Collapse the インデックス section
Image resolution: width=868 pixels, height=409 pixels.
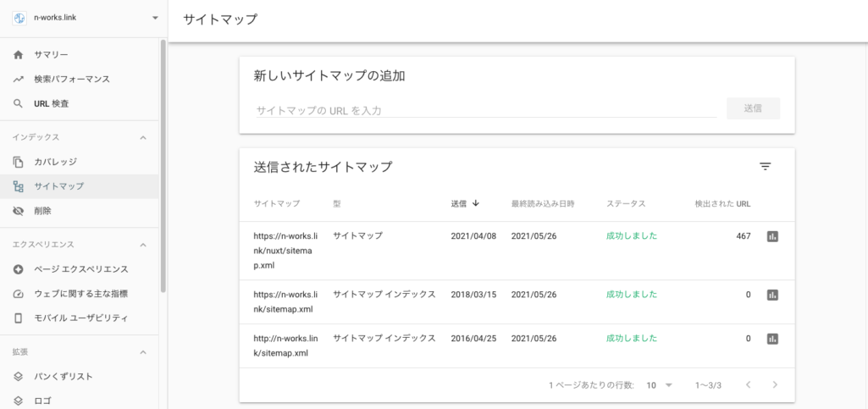coord(142,137)
